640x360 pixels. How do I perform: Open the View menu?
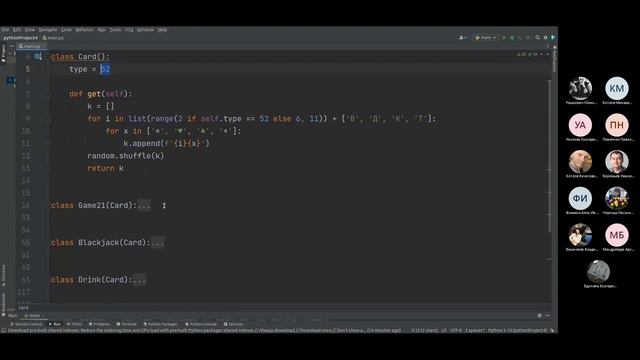[x=30, y=30]
